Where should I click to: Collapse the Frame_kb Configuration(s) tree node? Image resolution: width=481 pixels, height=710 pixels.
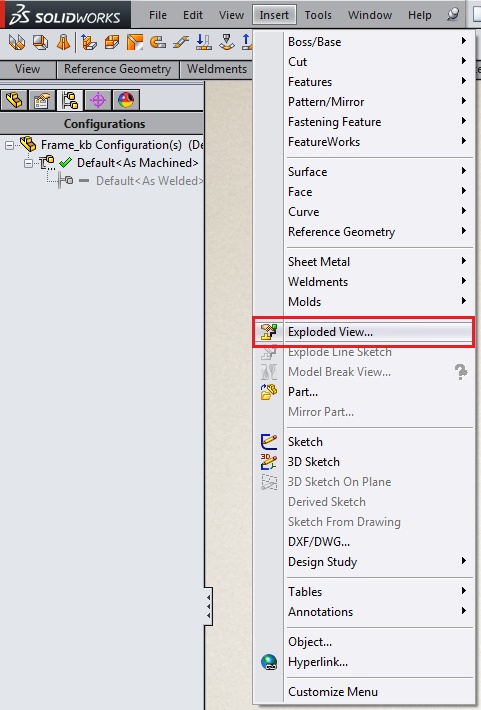click(x=10, y=145)
